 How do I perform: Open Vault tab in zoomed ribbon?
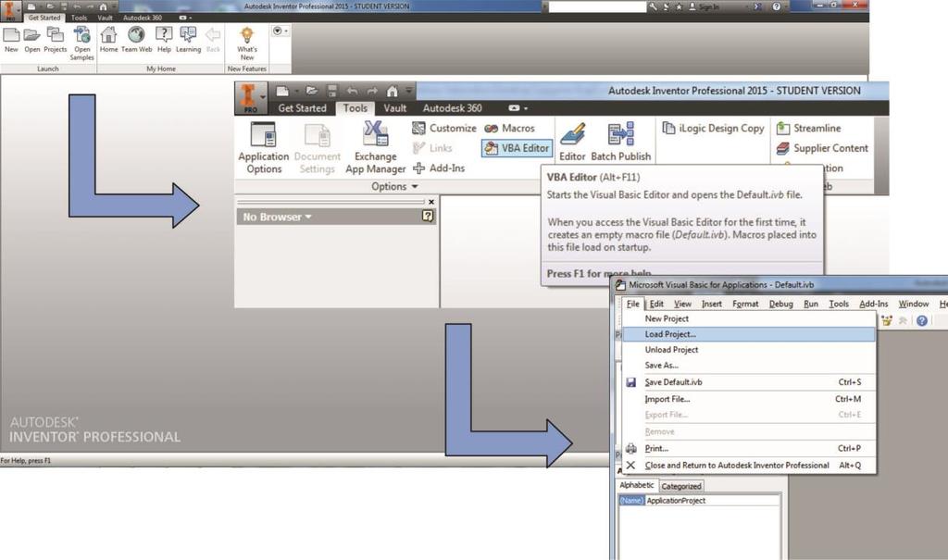coord(394,108)
